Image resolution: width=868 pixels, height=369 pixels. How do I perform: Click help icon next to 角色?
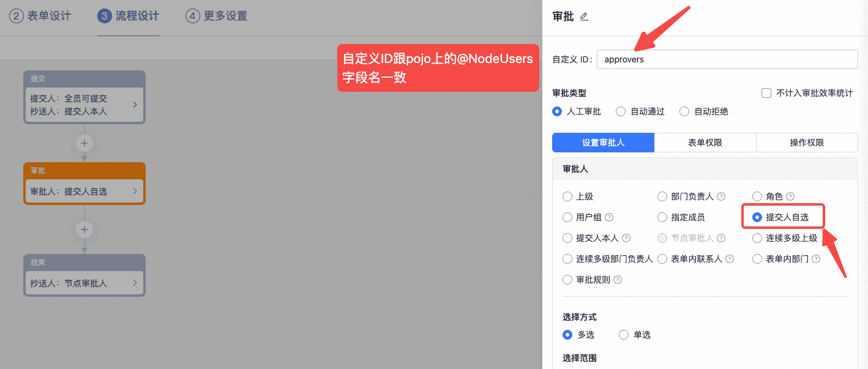coord(790,197)
